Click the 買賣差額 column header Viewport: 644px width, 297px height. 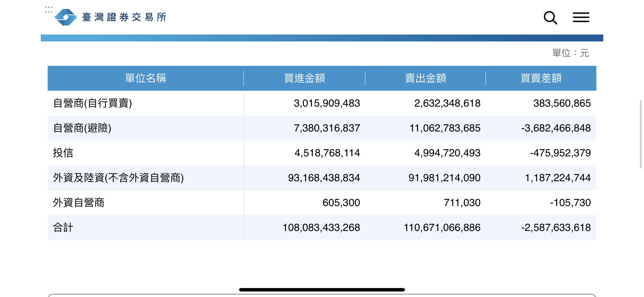tap(541, 78)
